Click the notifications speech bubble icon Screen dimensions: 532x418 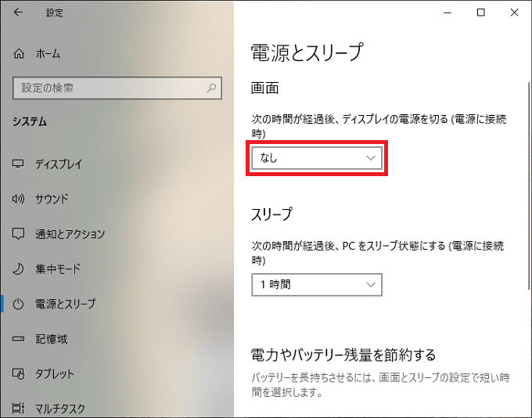coord(18,233)
